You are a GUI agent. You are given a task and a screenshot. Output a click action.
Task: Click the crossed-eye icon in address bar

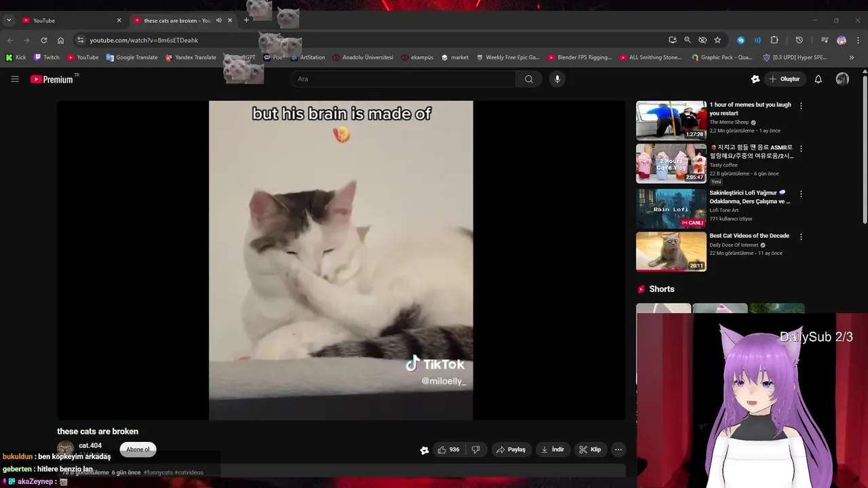coord(703,40)
